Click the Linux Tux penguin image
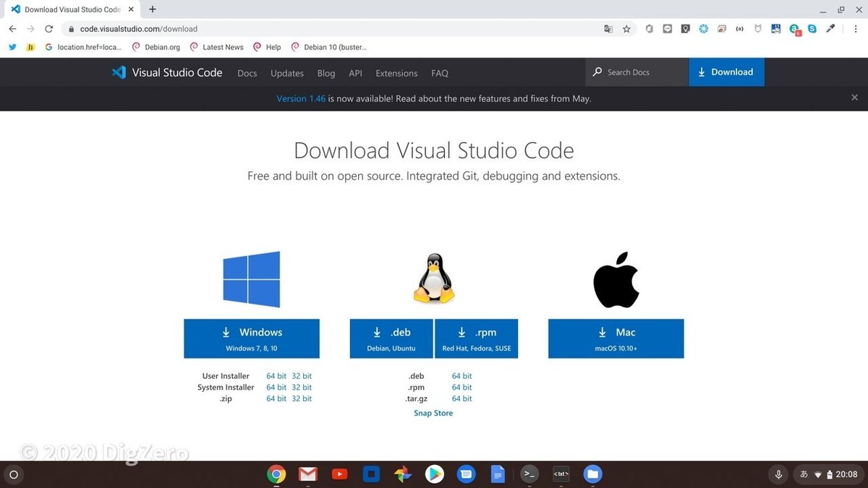Screen dimensions: 868x488 pos(433,278)
